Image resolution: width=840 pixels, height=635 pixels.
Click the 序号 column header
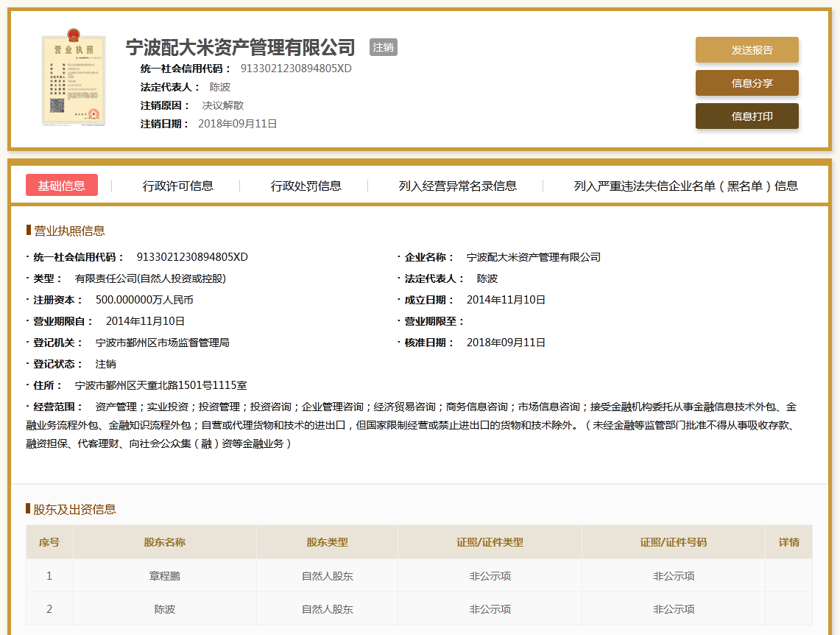pyautogui.click(x=49, y=542)
